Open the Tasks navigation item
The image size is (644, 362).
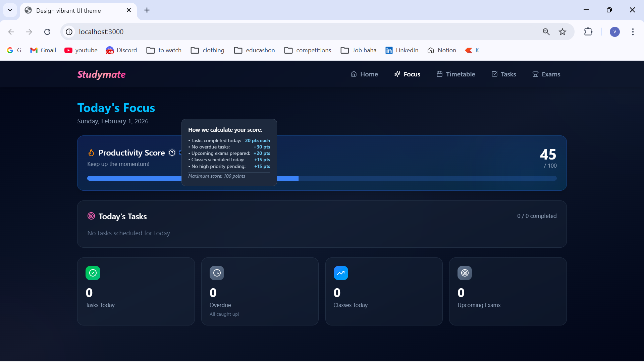click(x=504, y=74)
